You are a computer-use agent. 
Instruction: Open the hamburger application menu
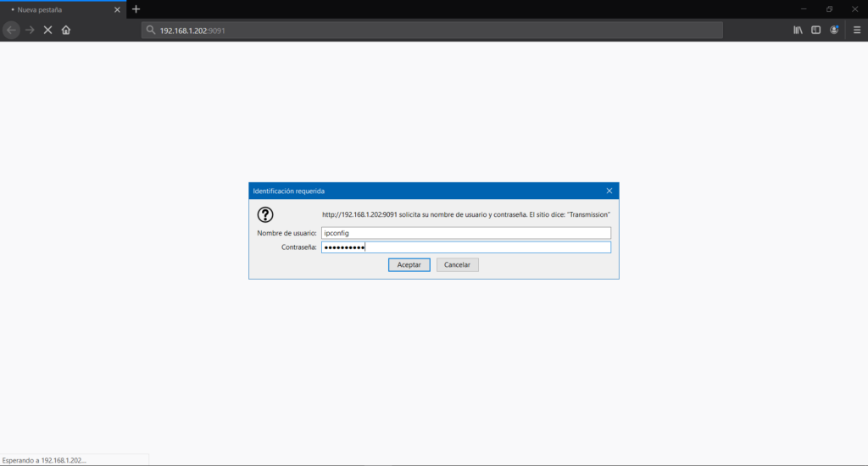pos(856,30)
